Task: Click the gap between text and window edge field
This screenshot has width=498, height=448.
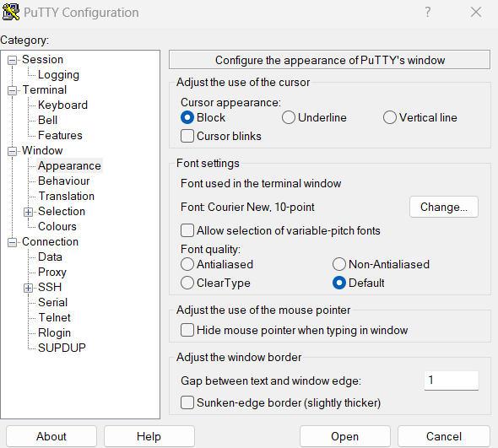Action: click(452, 380)
